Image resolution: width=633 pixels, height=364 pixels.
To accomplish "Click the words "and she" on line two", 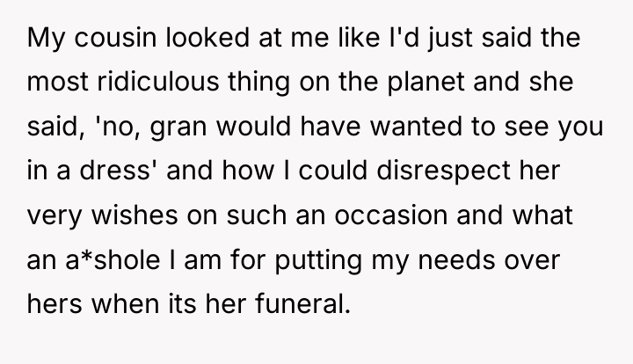I will (x=523, y=82).
